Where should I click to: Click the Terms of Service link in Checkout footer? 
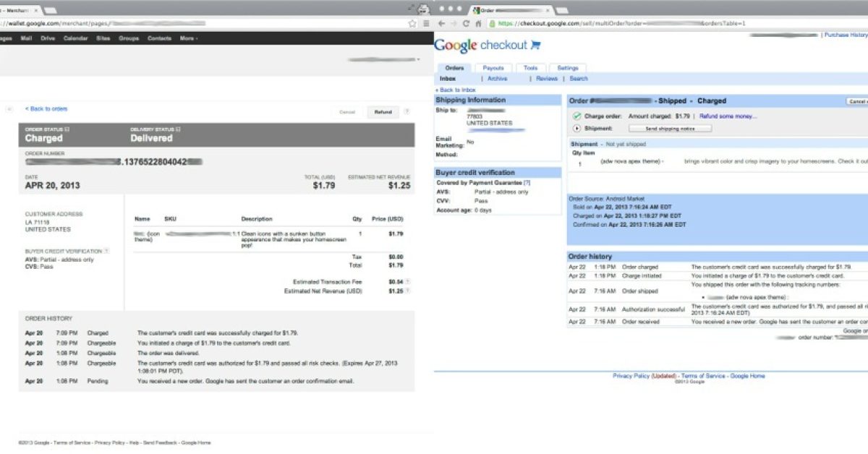[703, 376]
